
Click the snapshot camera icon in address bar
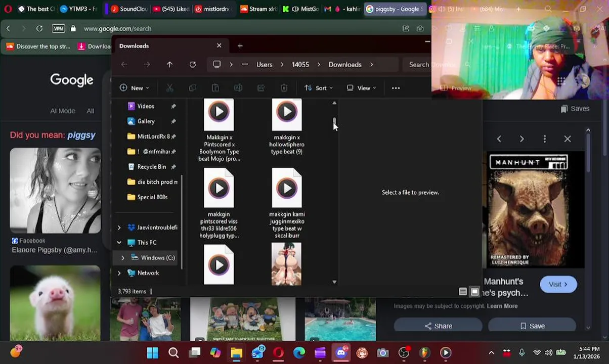pyautogui.click(x=420, y=28)
